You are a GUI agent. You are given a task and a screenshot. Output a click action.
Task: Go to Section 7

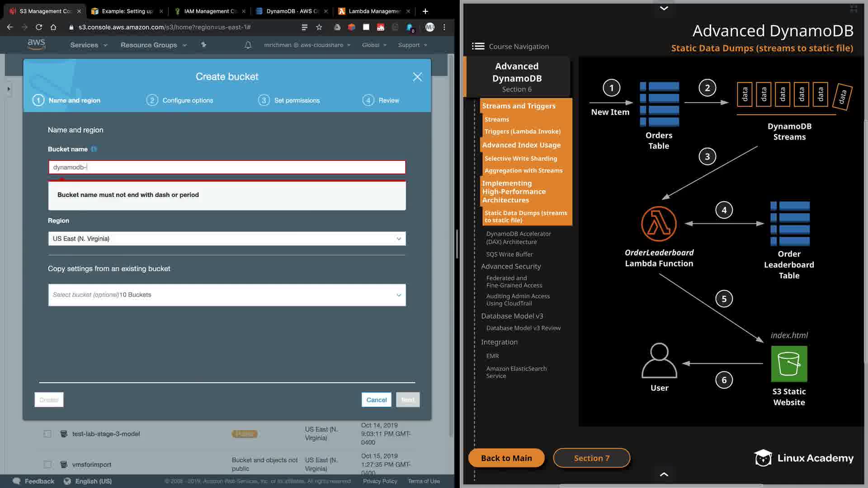coord(591,458)
